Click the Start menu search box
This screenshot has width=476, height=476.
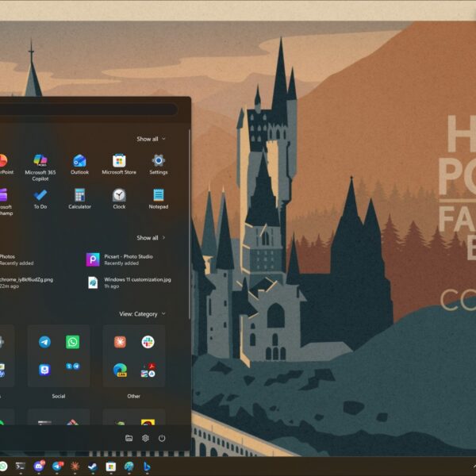tap(88, 109)
